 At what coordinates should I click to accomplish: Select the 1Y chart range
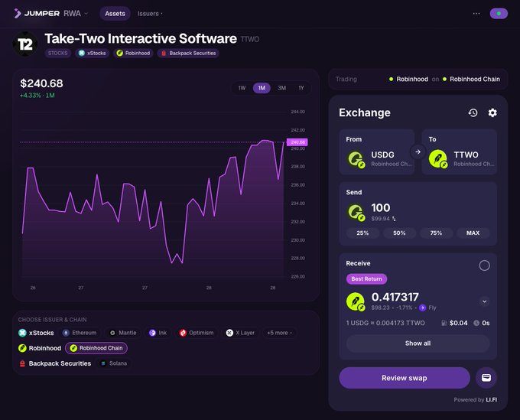click(x=301, y=88)
